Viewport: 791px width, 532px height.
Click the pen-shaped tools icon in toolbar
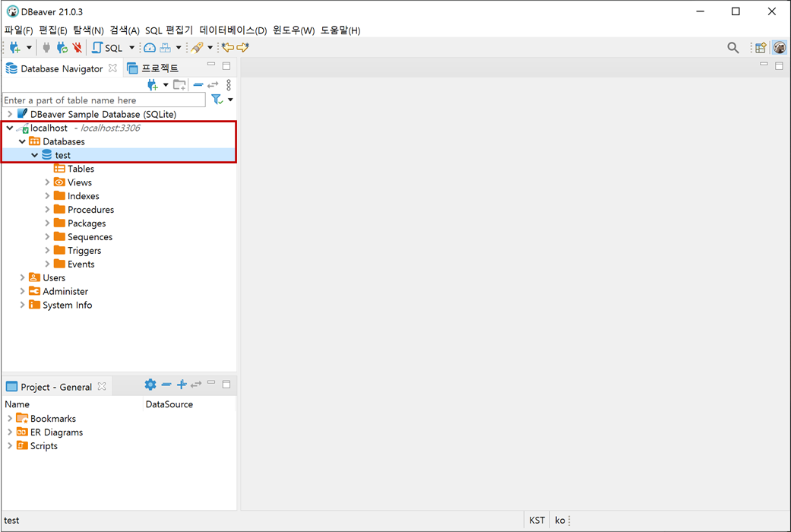point(197,47)
